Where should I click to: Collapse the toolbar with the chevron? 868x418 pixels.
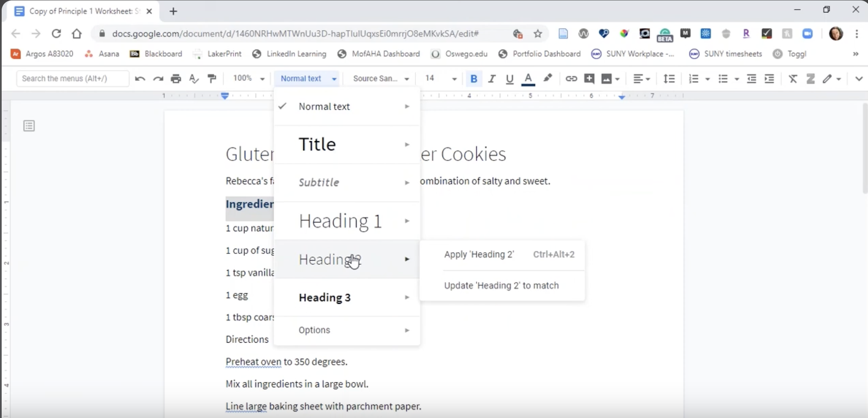tap(859, 79)
